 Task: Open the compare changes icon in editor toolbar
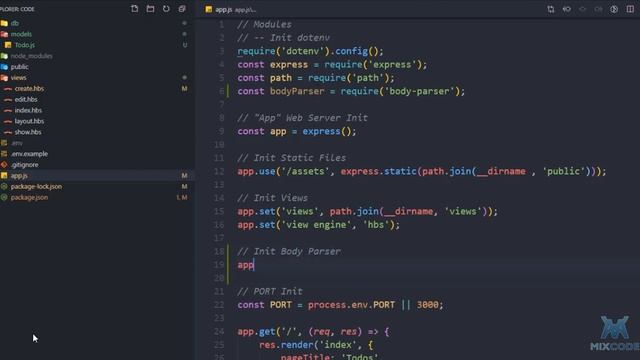coord(551,9)
